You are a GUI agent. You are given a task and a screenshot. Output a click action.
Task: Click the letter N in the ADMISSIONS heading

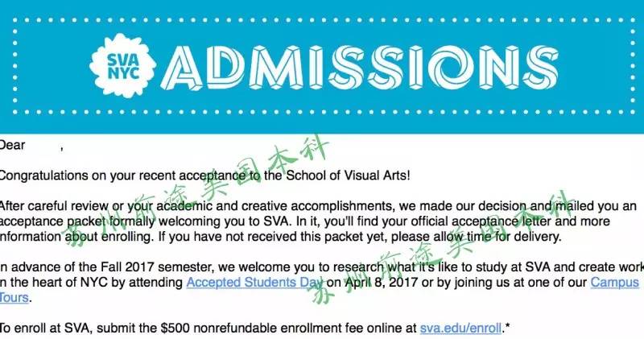click(499, 68)
